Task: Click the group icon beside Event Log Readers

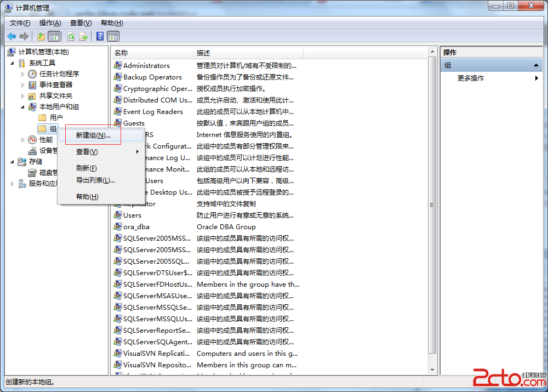Action: point(118,111)
